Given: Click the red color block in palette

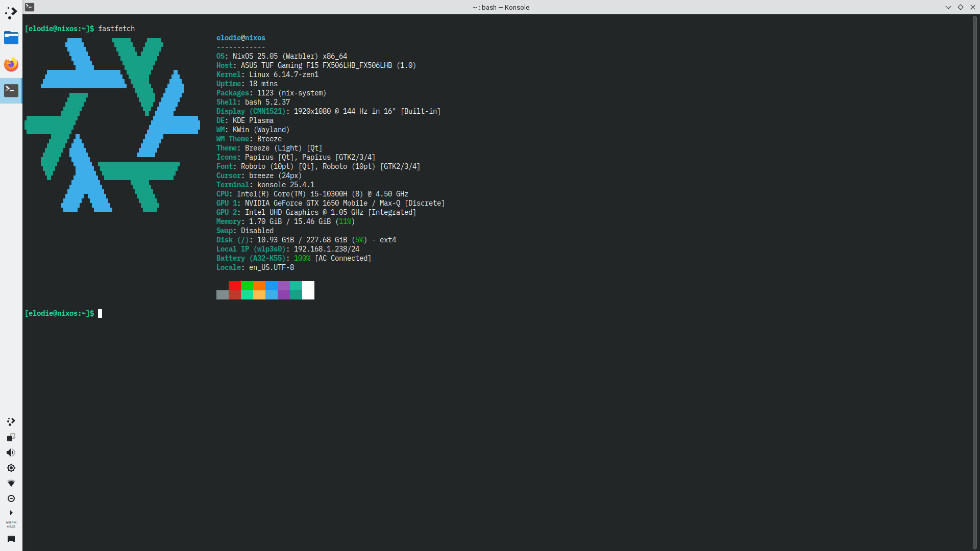Looking at the screenshot, I should pyautogui.click(x=234, y=286).
